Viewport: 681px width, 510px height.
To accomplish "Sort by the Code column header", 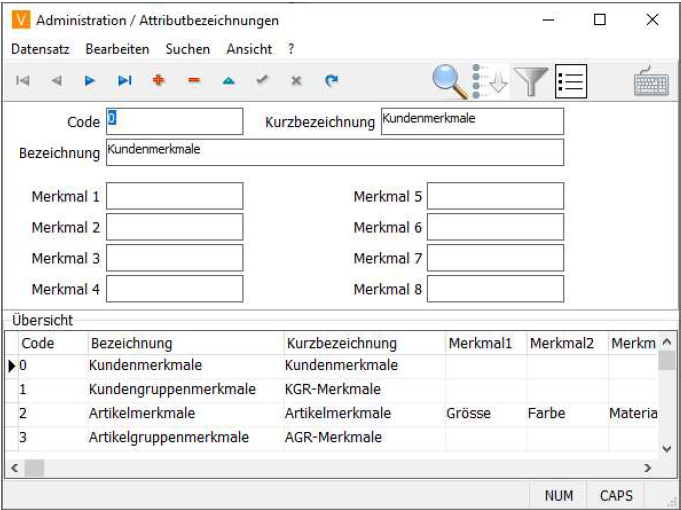I will (53, 343).
